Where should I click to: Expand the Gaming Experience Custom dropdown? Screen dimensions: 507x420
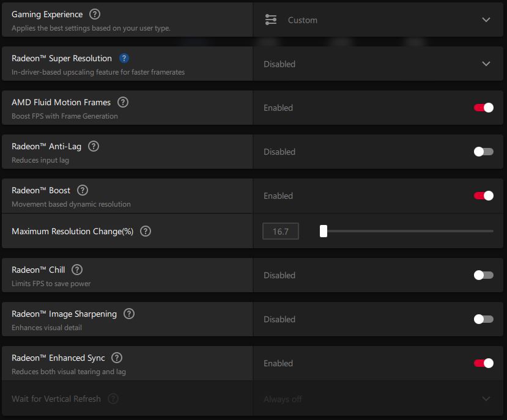coord(486,20)
